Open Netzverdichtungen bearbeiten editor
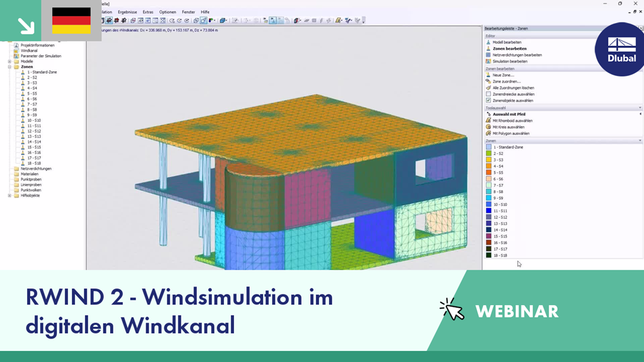 pyautogui.click(x=516, y=55)
